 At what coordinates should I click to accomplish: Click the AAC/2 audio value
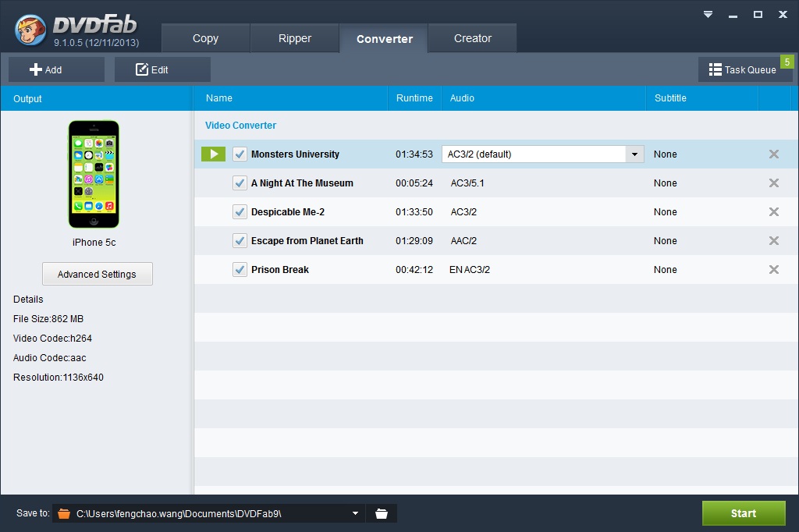pyautogui.click(x=463, y=240)
